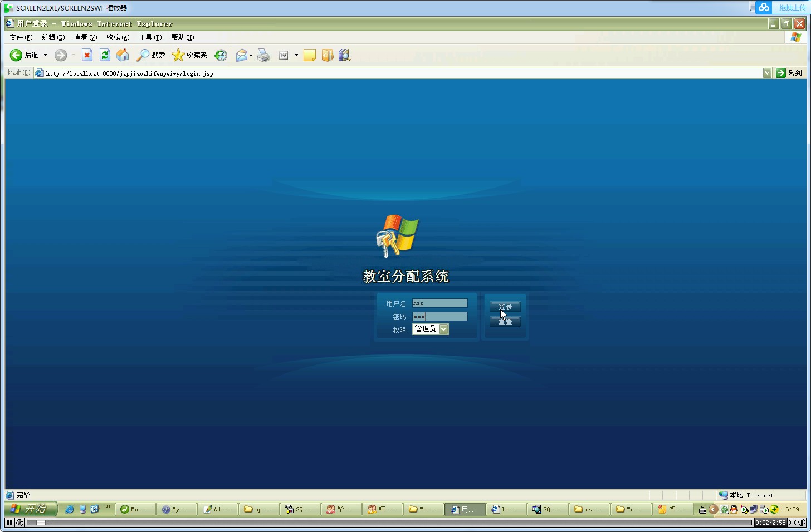The width and height of the screenshot is (811, 532).
Task: Click the 完毕 status bar text
Action: 23,495
